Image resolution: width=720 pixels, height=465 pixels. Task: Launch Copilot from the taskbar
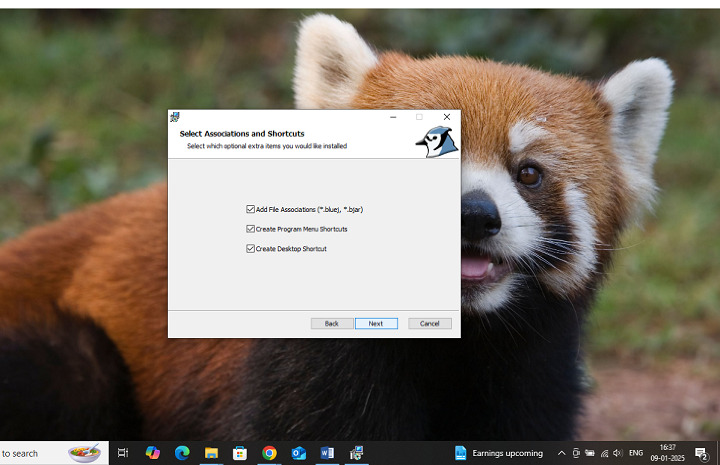tap(152, 454)
